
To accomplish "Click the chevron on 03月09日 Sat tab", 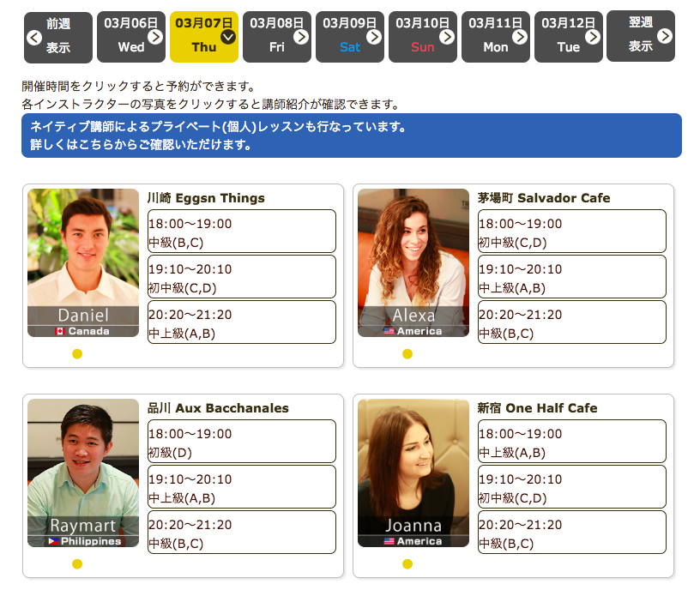I will pos(374,36).
